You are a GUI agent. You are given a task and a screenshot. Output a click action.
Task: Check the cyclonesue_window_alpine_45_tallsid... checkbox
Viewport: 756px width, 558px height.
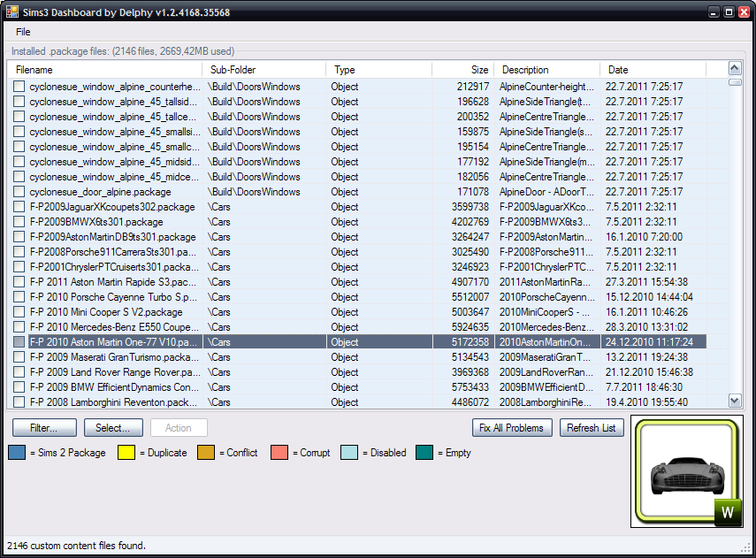tap(19, 102)
